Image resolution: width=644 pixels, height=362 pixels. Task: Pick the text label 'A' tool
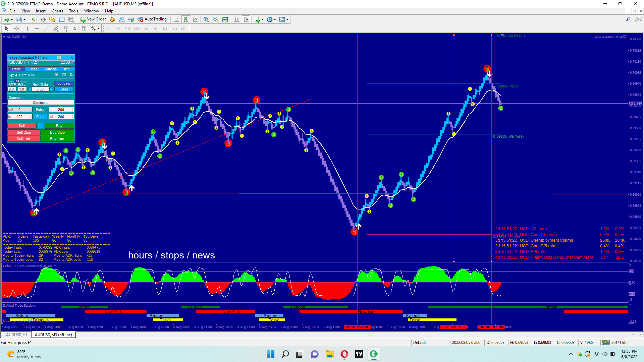(x=74, y=29)
